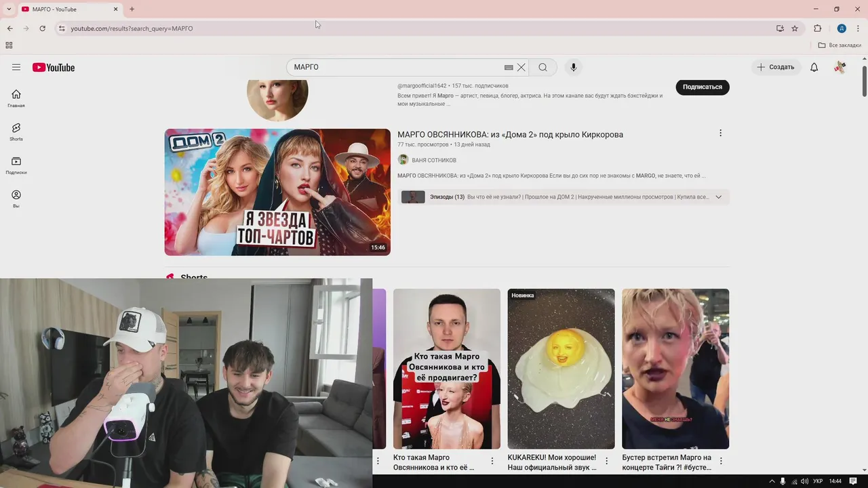Open Chrome three-dot menu
This screenshot has height=488, width=868.
point(858,28)
